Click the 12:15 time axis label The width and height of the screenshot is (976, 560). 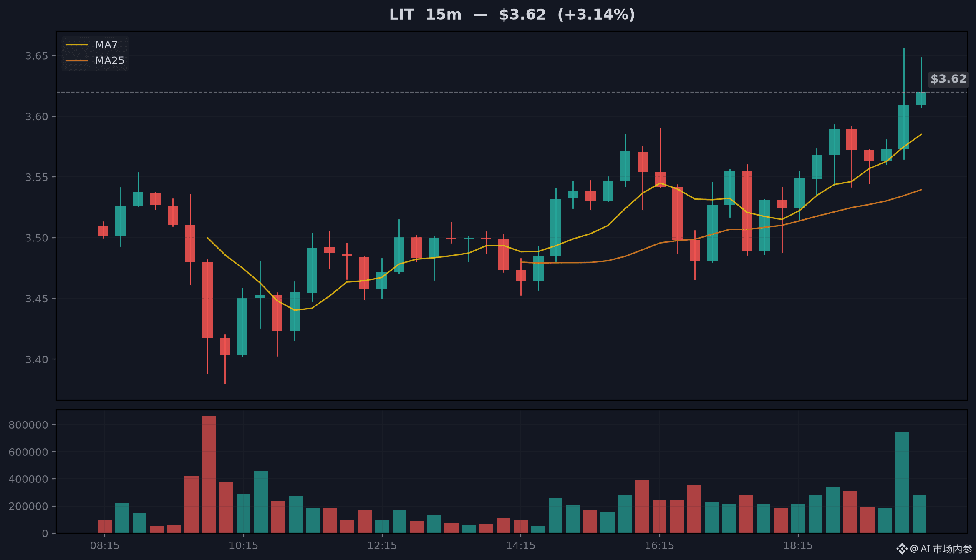coord(382,545)
